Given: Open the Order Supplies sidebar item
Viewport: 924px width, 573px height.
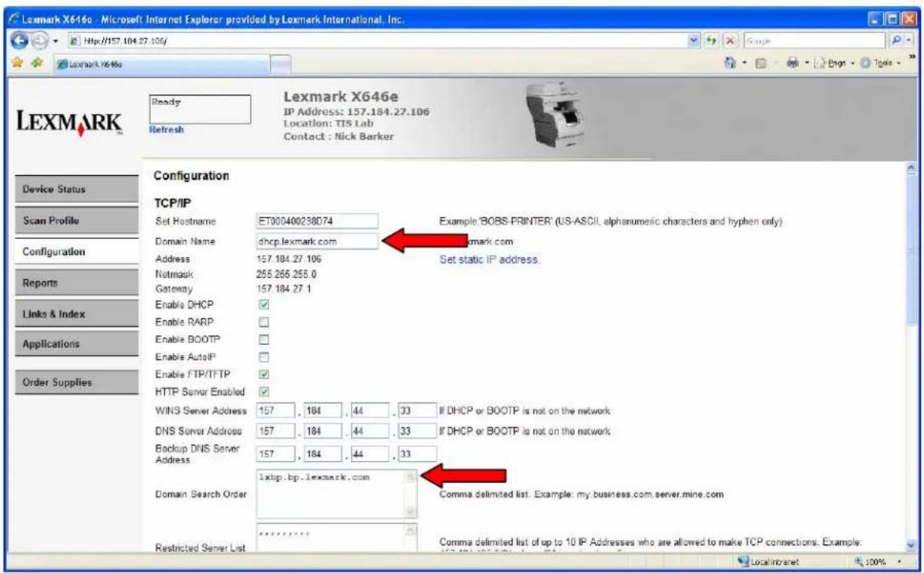Looking at the screenshot, I should click(x=76, y=382).
